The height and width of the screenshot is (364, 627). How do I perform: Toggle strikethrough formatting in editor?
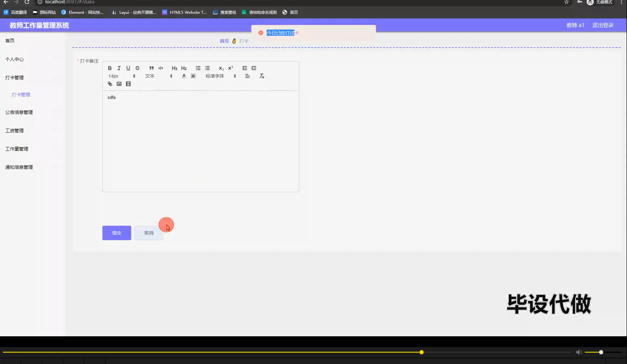[x=137, y=68]
